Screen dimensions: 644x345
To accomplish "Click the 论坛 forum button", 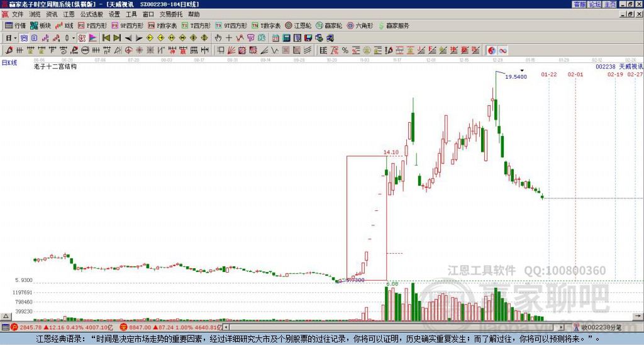I will coord(594,4).
